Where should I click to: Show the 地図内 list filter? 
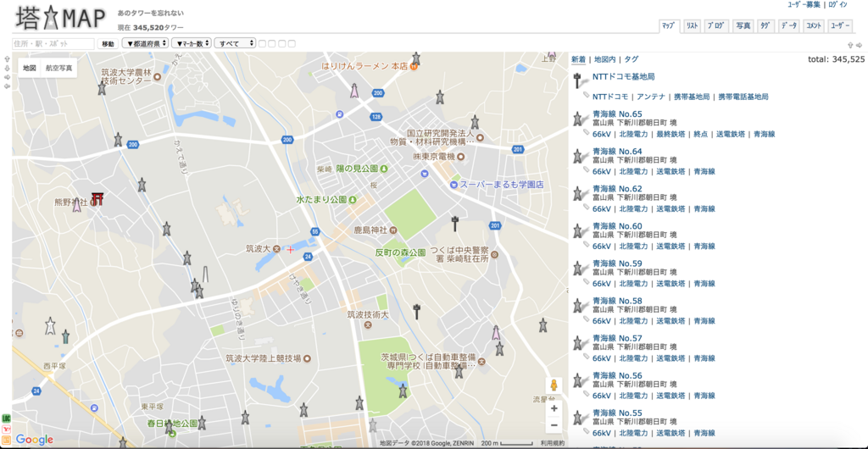click(604, 59)
